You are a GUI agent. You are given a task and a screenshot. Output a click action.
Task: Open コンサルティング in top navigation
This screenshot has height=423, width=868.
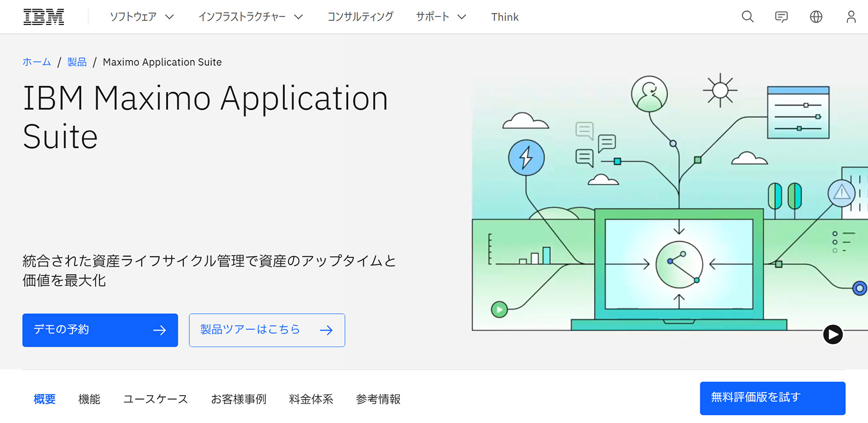pyautogui.click(x=360, y=17)
